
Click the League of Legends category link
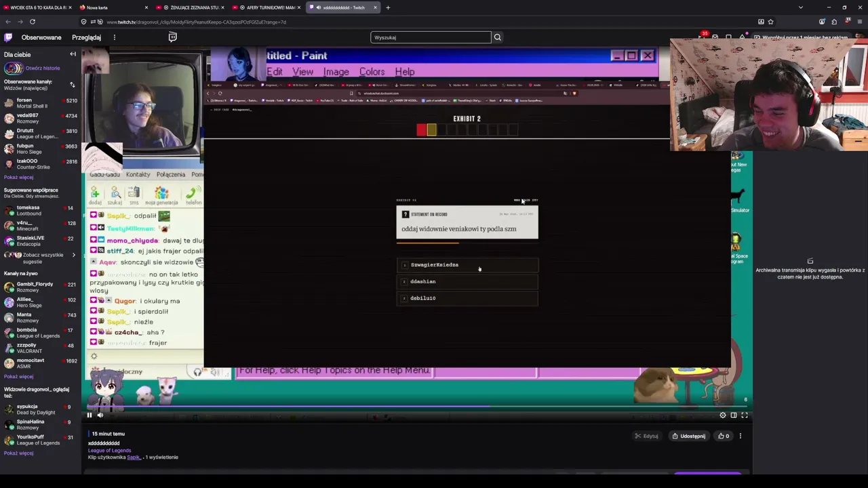pyautogui.click(x=109, y=451)
